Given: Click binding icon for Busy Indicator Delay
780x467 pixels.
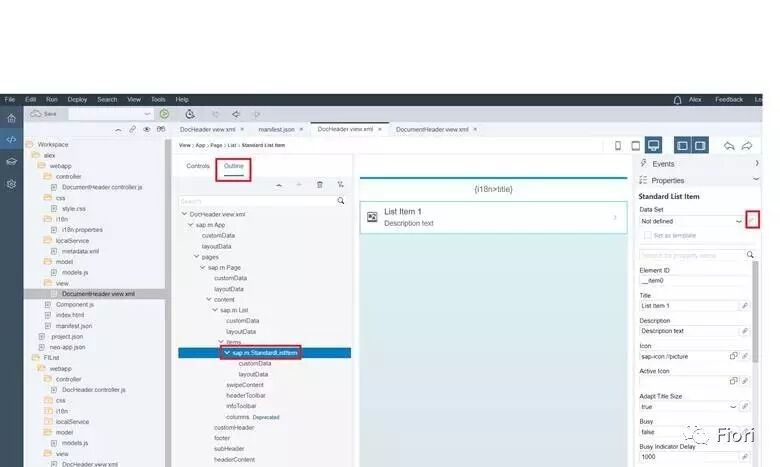Looking at the screenshot, I should 745,457.
